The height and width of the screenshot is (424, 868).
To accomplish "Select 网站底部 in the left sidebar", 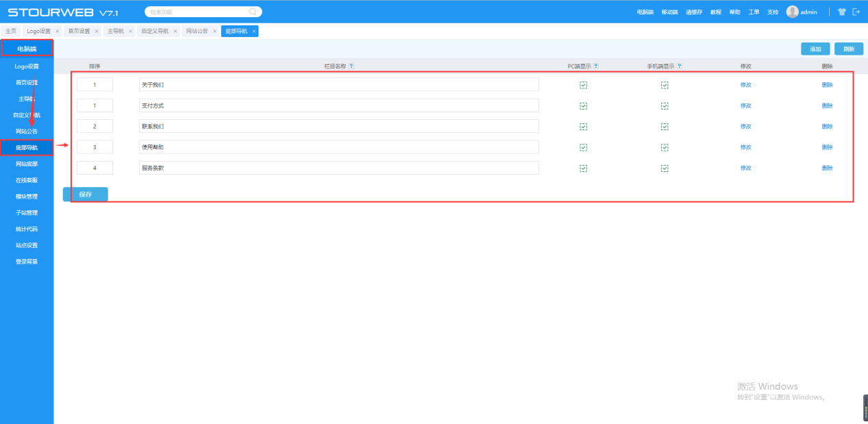I will click(27, 164).
